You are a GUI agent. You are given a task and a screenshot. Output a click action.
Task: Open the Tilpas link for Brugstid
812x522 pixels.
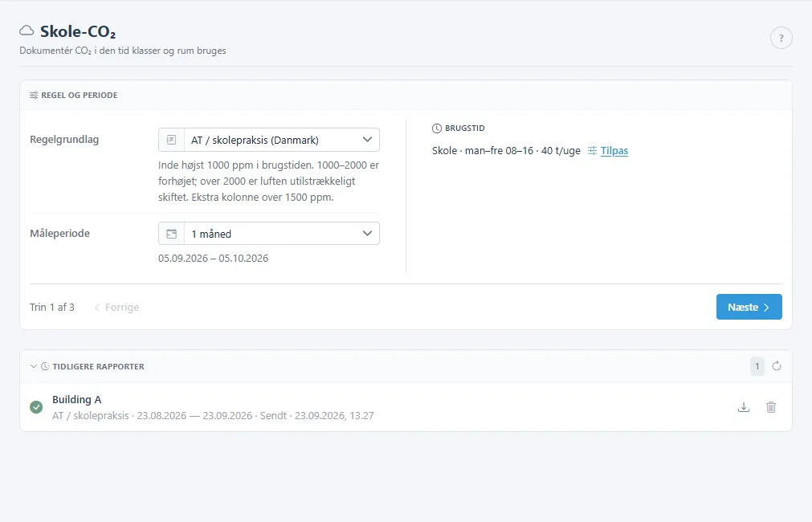tap(614, 151)
